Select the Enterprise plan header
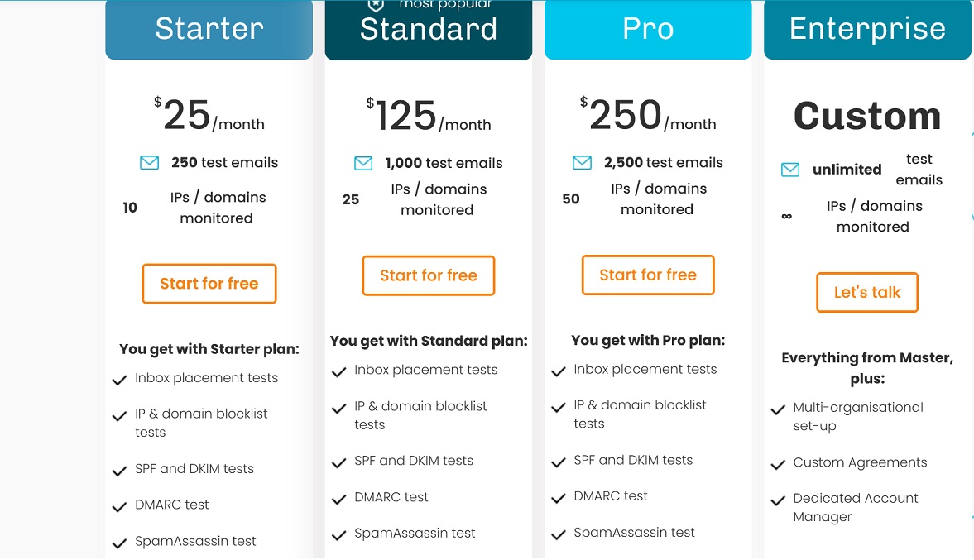 click(x=867, y=29)
